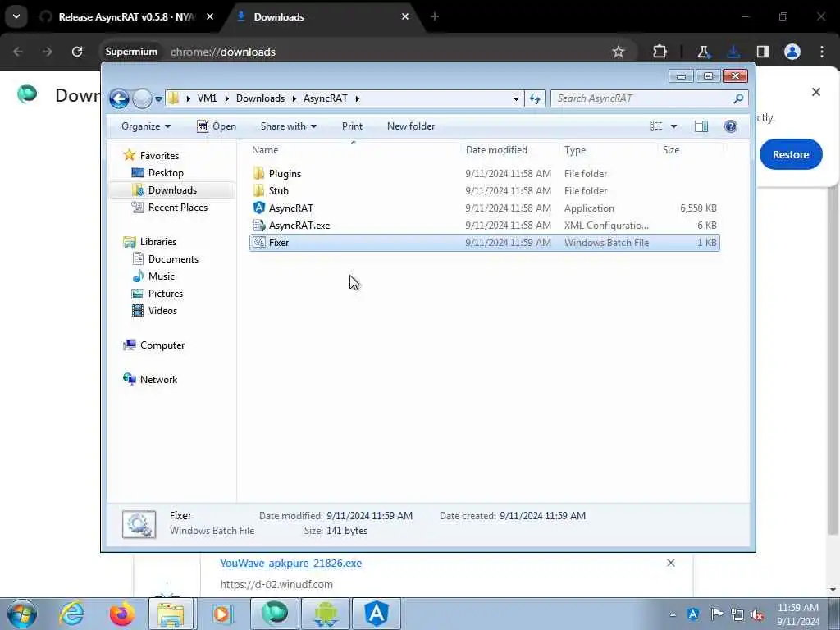Sort by Size column header

[x=689, y=150]
